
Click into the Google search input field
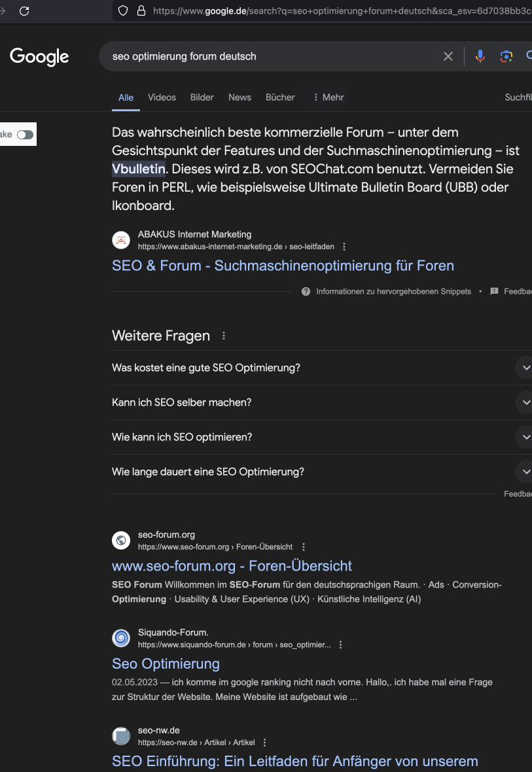point(276,56)
